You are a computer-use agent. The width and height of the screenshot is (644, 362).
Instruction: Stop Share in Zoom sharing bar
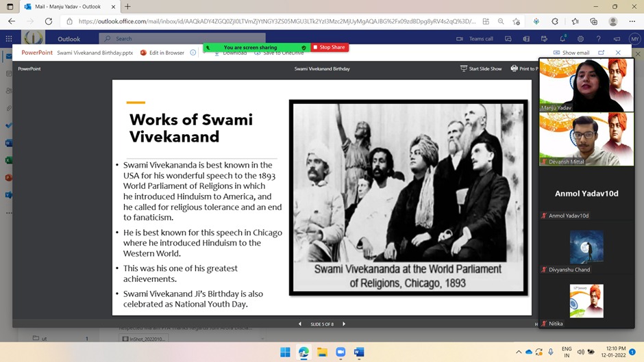(x=329, y=47)
